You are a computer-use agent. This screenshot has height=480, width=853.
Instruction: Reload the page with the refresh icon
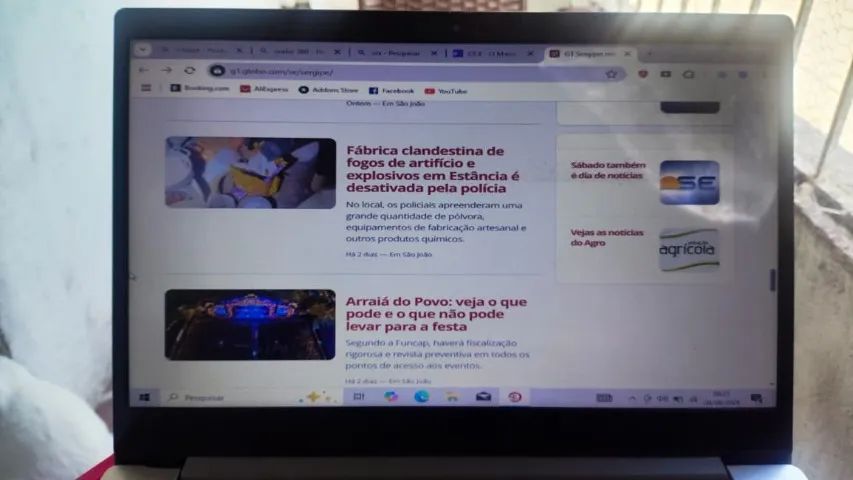(x=189, y=71)
